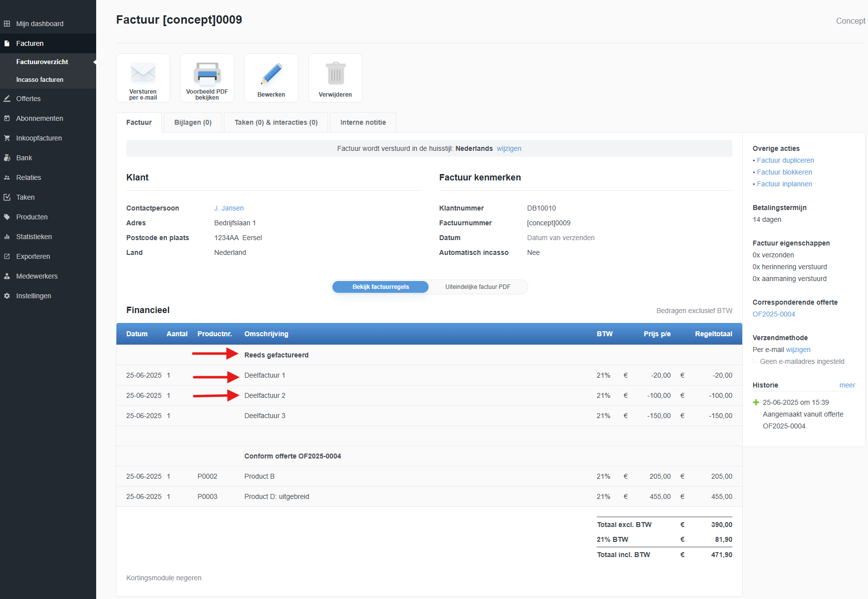Image resolution: width=868 pixels, height=599 pixels.
Task: Expand history with the meer link
Action: tap(847, 385)
